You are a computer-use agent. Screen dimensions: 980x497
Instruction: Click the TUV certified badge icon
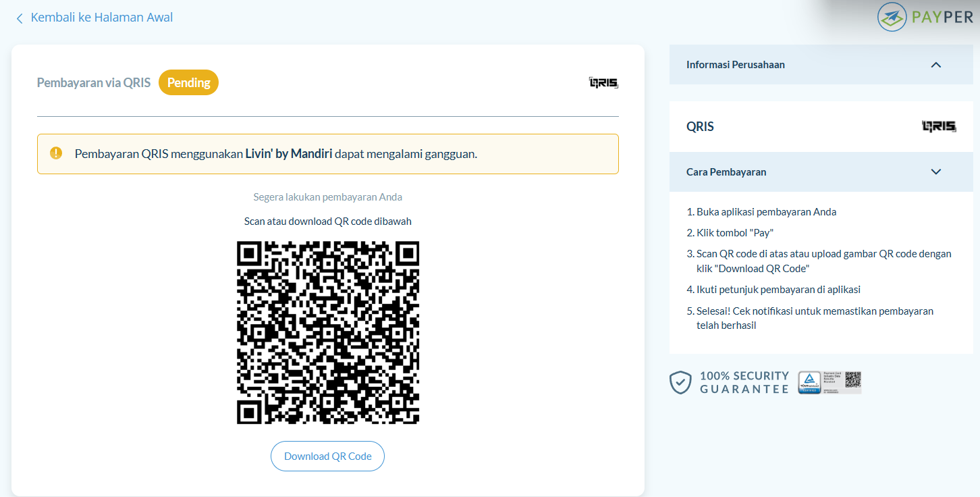pos(809,382)
